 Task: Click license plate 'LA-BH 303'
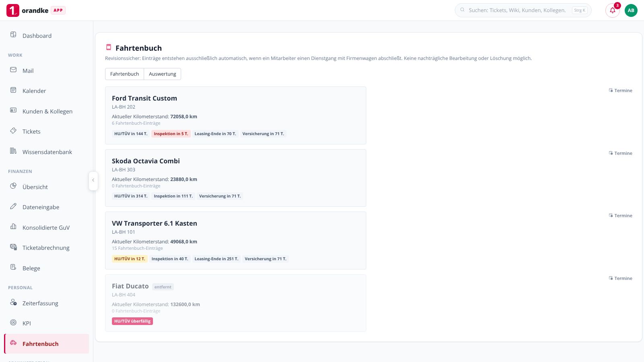[124, 170]
